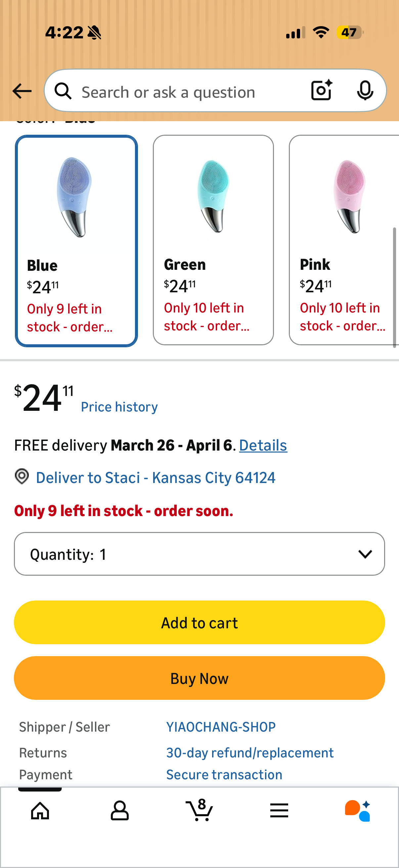Tap the search magnifier icon
The width and height of the screenshot is (399, 868).
(63, 91)
